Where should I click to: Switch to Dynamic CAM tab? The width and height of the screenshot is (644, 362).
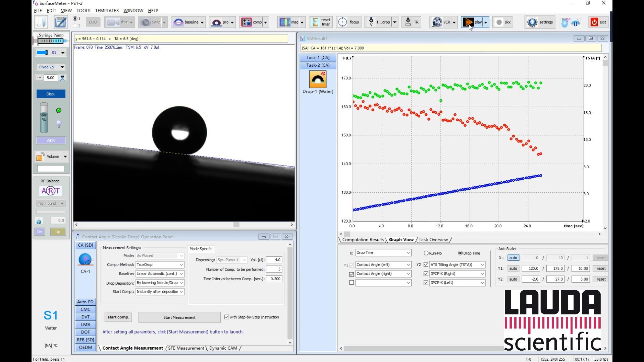(223, 348)
